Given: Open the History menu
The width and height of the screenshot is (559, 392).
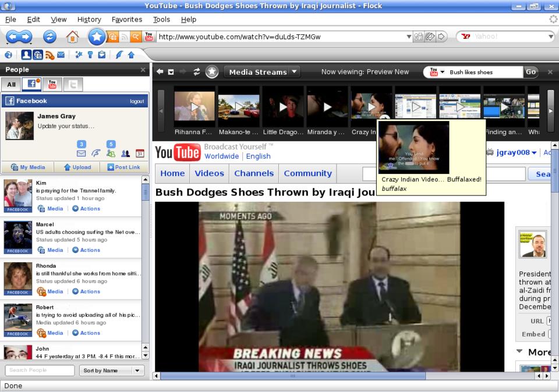Looking at the screenshot, I should click(89, 19).
